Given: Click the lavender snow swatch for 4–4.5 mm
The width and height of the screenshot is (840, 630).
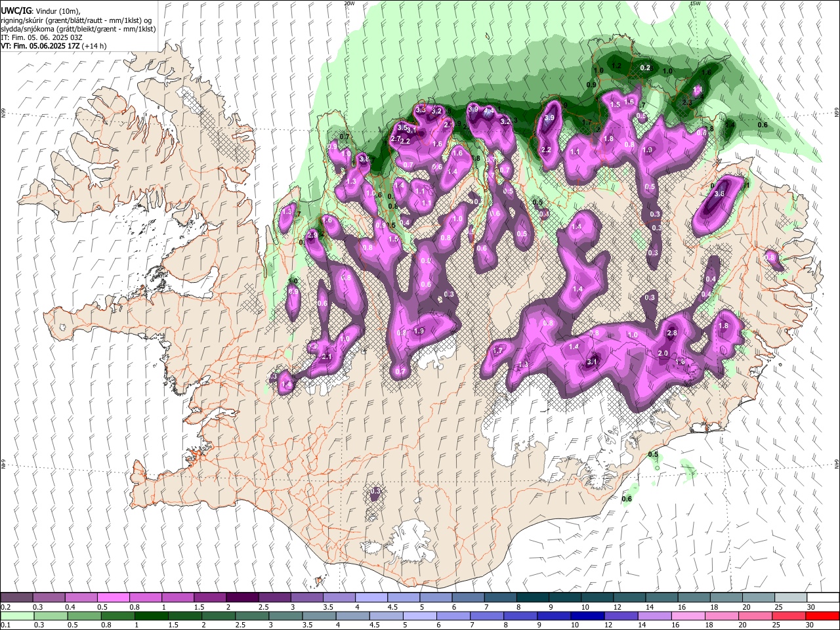Looking at the screenshot, I should pyautogui.click(x=371, y=597).
